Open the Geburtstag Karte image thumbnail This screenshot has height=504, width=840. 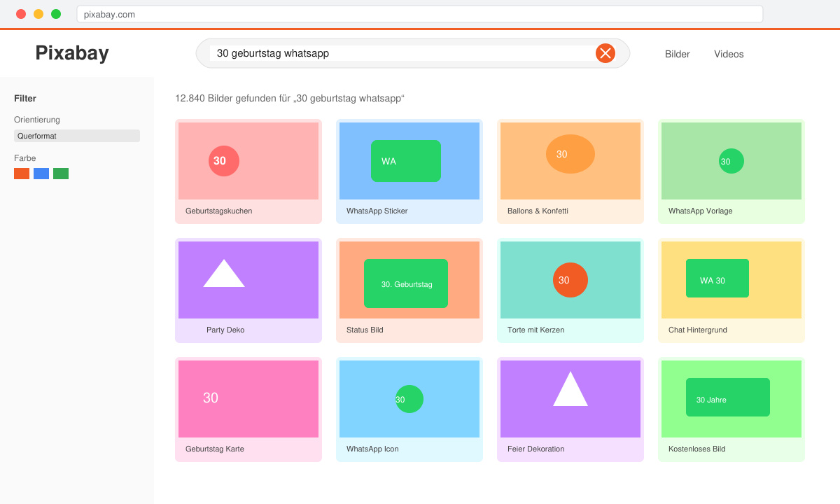[x=248, y=399]
